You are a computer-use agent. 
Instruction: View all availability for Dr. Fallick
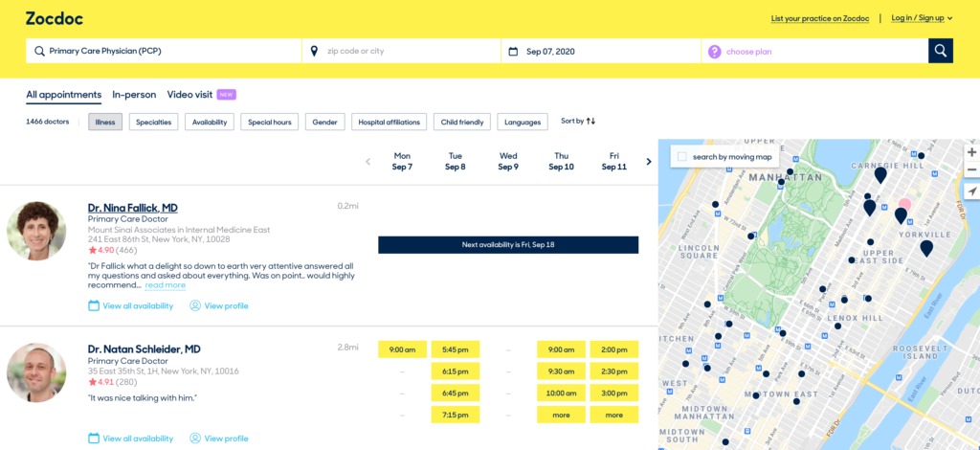coord(130,305)
